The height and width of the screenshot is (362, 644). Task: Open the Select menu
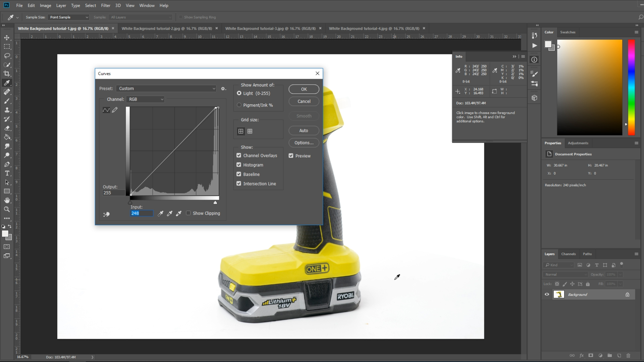[90, 5]
